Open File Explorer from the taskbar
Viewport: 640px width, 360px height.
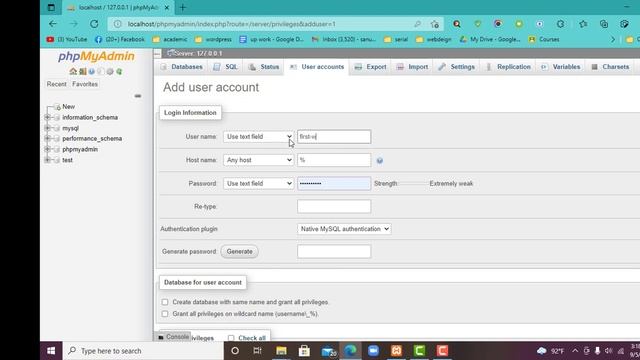pos(281,351)
